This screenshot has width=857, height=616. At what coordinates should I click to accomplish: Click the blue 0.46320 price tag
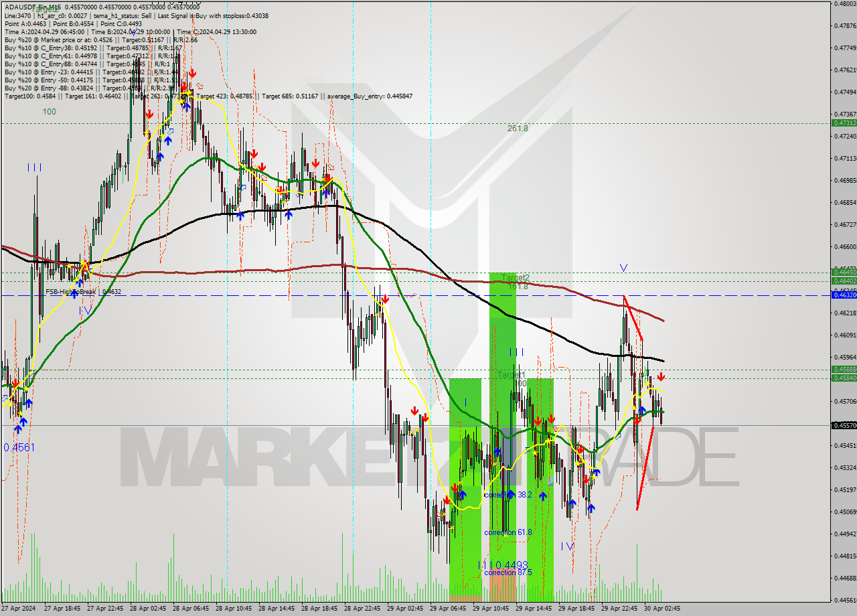tap(844, 295)
